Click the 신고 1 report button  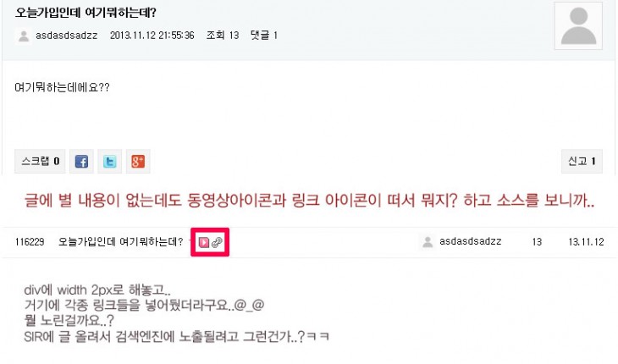pyautogui.click(x=582, y=162)
